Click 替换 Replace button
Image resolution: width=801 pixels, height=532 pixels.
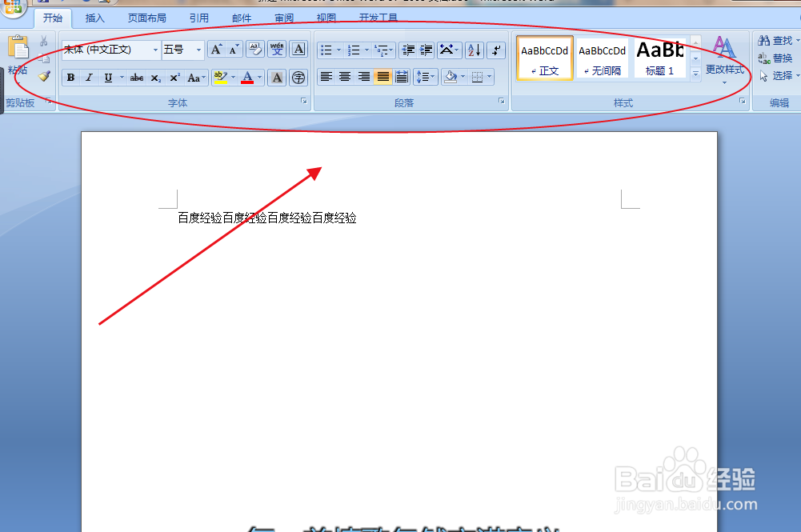pos(775,58)
